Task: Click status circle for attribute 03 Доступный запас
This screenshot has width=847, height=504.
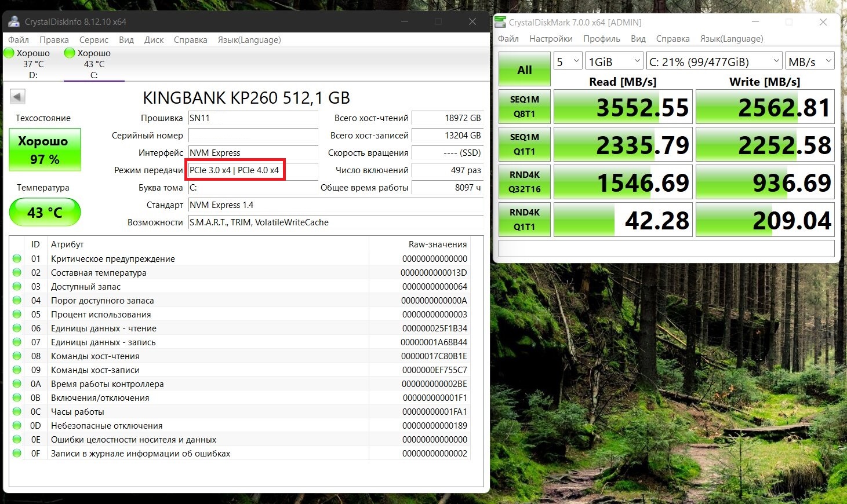Action: click(x=17, y=286)
